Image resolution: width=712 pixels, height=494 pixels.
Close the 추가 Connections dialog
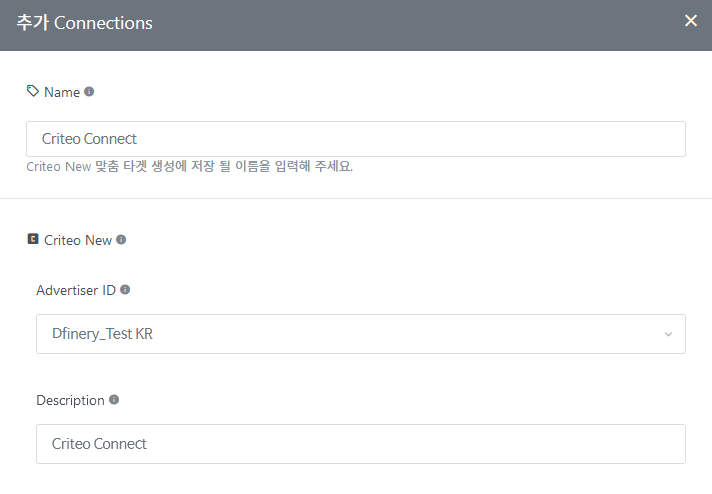(x=691, y=20)
